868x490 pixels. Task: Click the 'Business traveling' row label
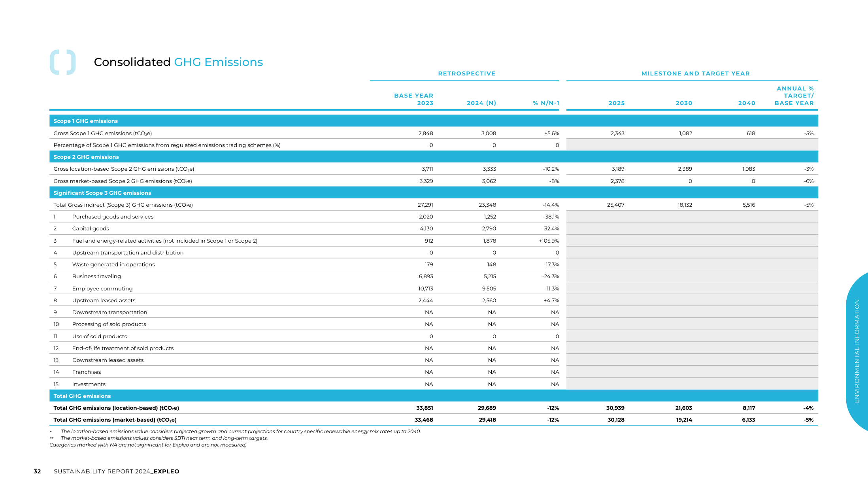click(x=96, y=277)
